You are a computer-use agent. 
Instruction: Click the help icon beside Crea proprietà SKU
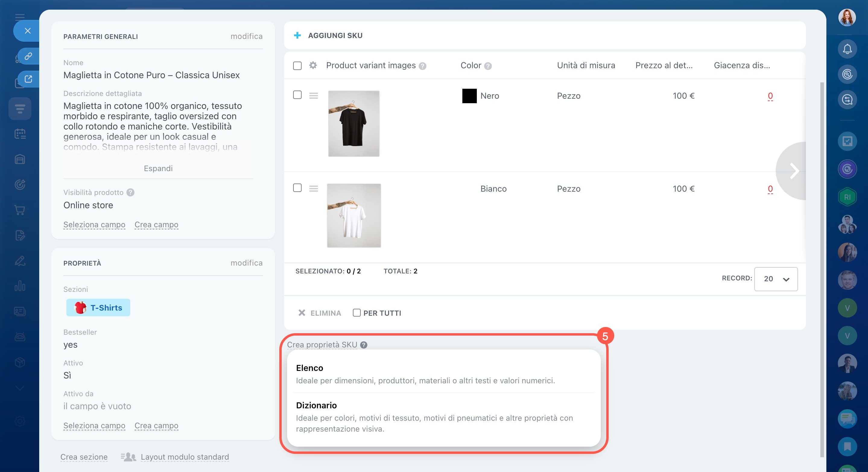[363, 345]
